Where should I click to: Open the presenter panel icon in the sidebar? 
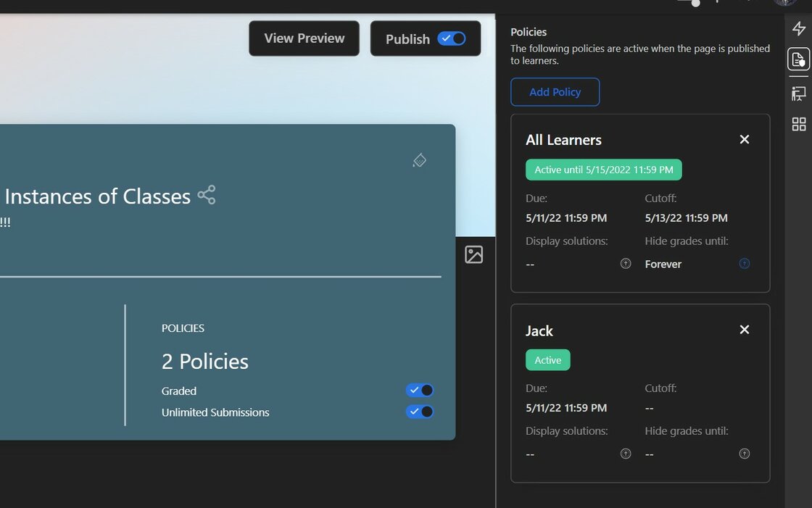(x=798, y=93)
